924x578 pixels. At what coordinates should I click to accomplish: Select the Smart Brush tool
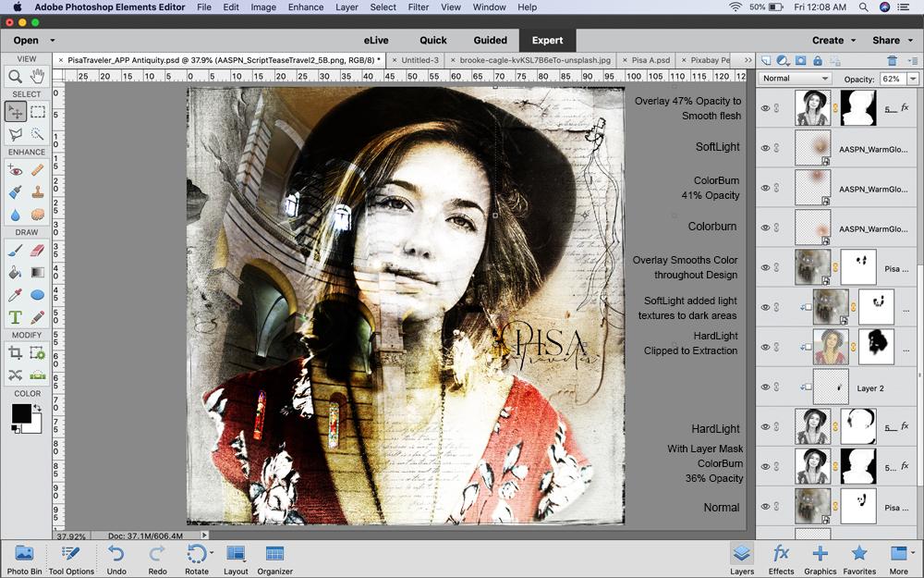(x=16, y=192)
